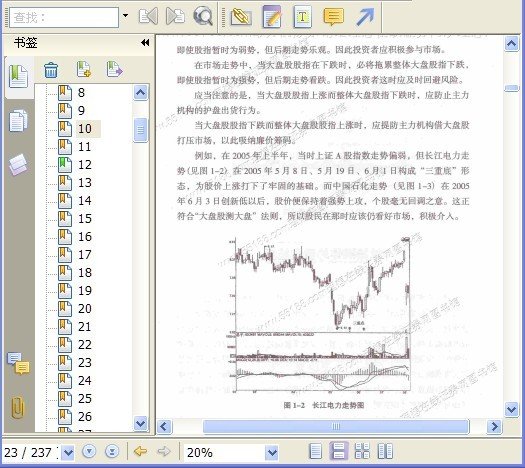Switch to the bookmarks sidebar tab
Image resolution: width=525 pixels, height=468 pixels.
tap(18, 76)
